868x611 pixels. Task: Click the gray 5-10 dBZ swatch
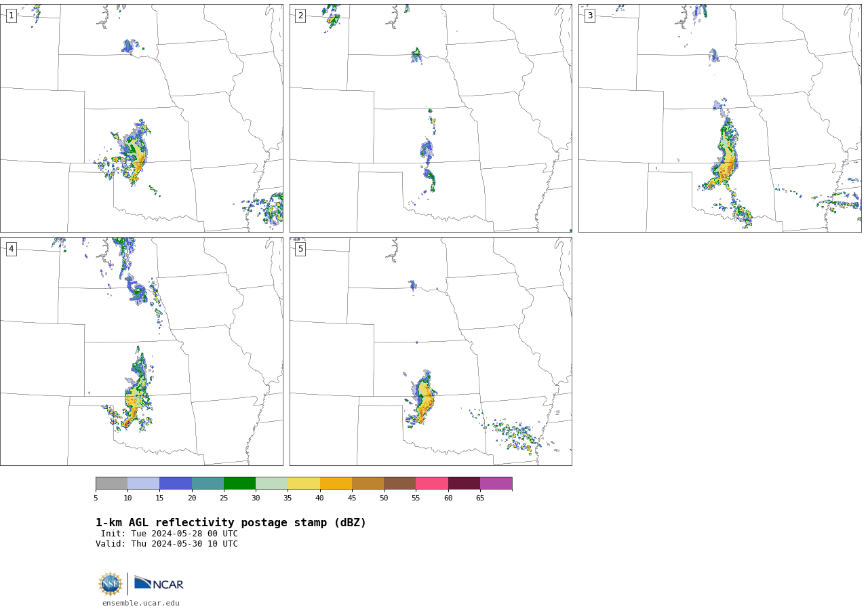tap(111, 484)
